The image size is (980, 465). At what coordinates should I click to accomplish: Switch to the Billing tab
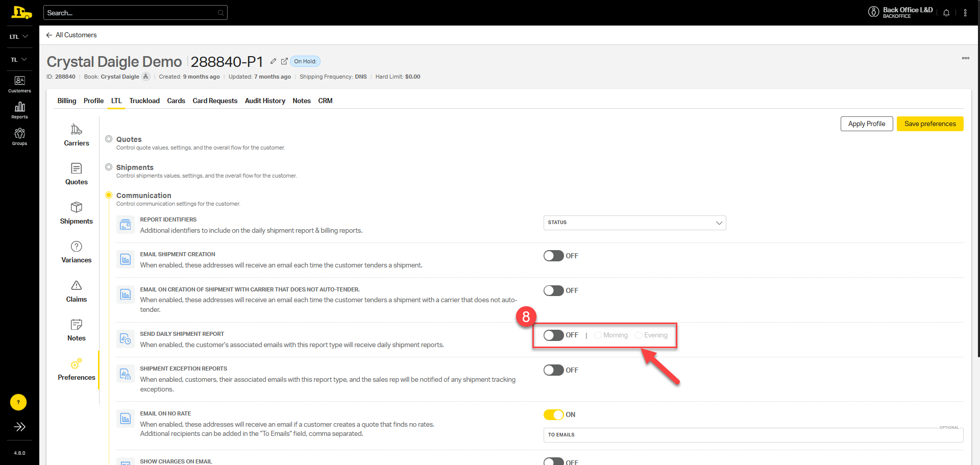coord(67,101)
